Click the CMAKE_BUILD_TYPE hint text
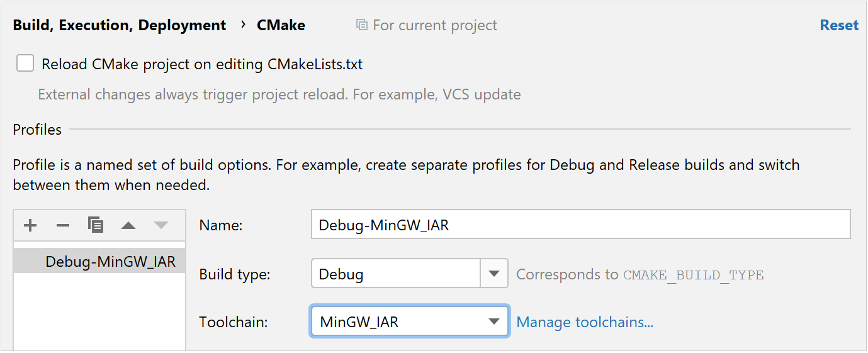 (693, 275)
